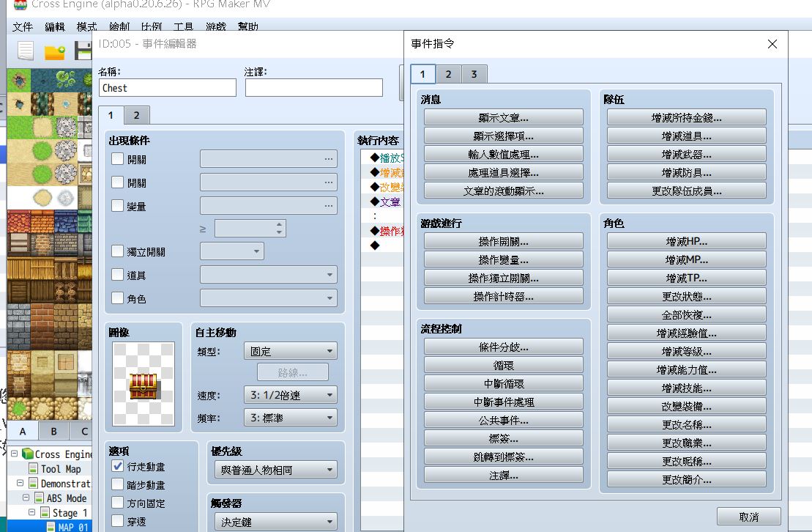The image size is (812, 532).
Task: Click the 增減經驗值... button
Action: tap(686, 333)
